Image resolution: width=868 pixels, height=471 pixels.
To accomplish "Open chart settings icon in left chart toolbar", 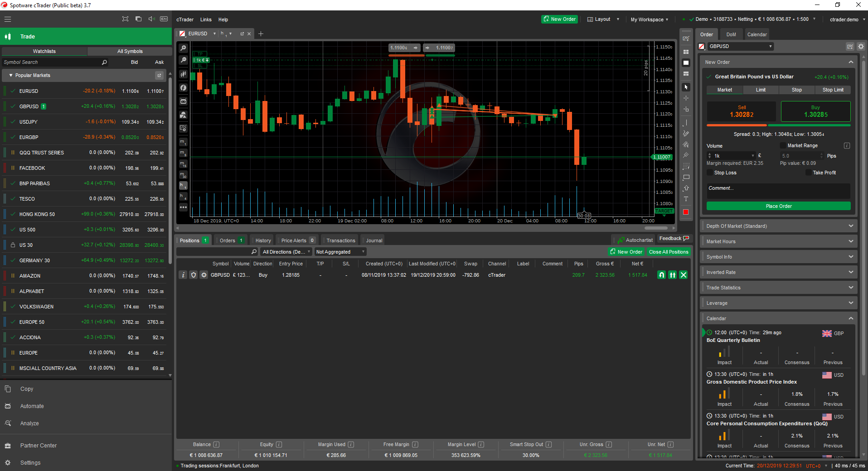I will click(x=183, y=128).
